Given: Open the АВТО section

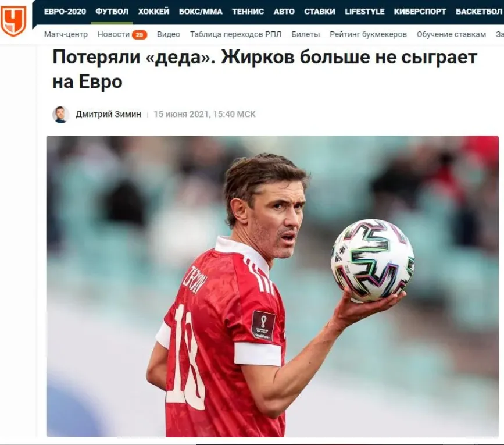Looking at the screenshot, I should 284,12.
